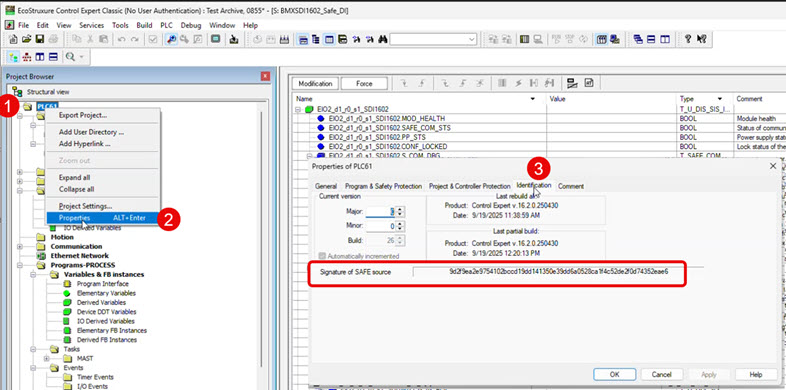Click OK in Properties of PLC61
This screenshot has width=786, height=390.
pyautogui.click(x=615, y=374)
